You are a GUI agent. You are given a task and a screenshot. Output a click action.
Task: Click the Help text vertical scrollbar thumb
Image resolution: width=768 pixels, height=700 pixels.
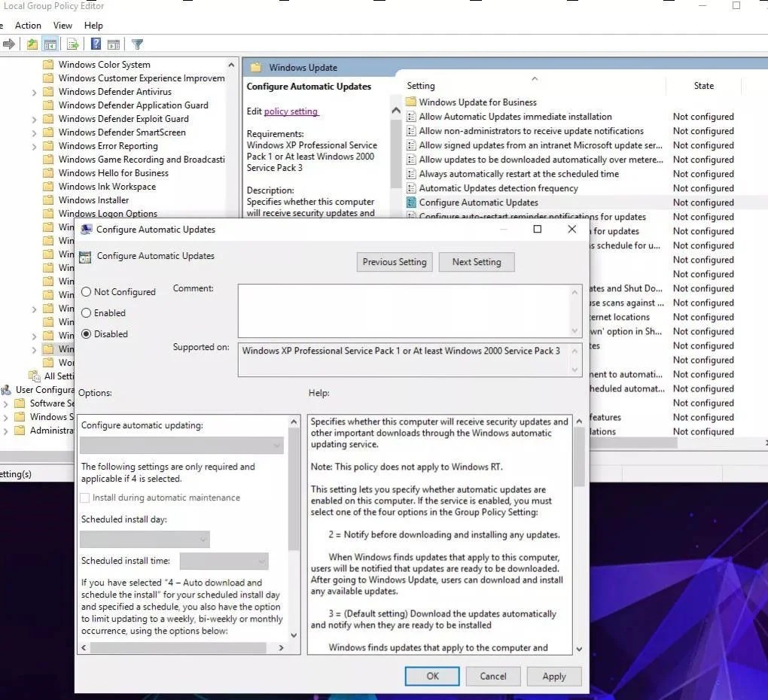pos(579,457)
